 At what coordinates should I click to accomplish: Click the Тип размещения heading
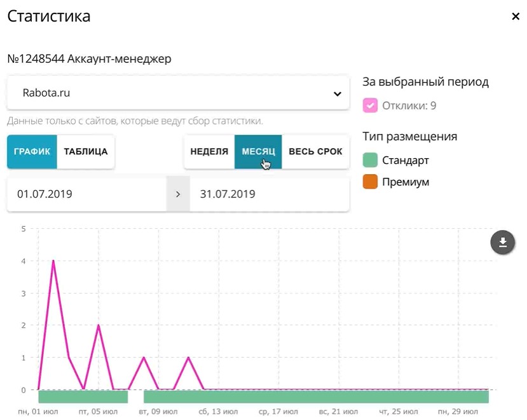409,137
